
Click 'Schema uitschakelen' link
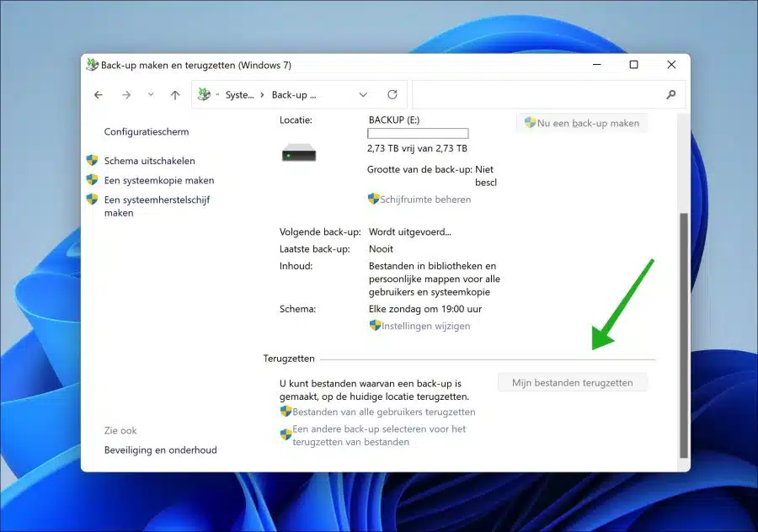pos(149,161)
